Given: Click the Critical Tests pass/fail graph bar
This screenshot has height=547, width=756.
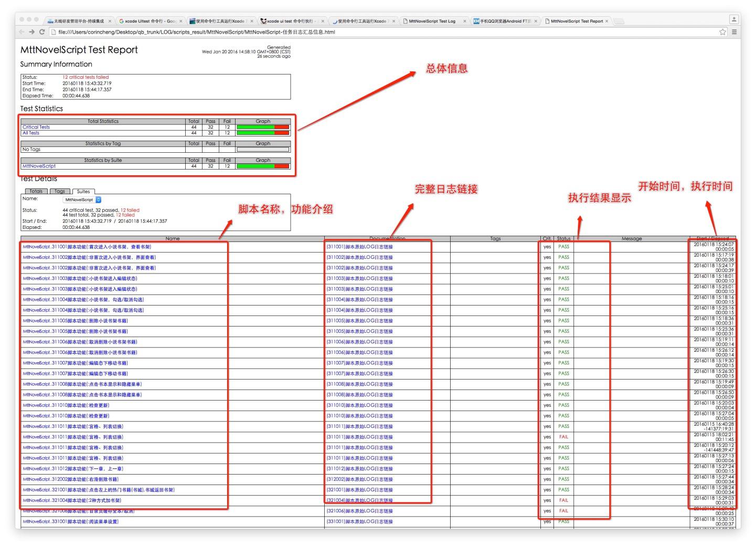Looking at the screenshot, I should 263,127.
